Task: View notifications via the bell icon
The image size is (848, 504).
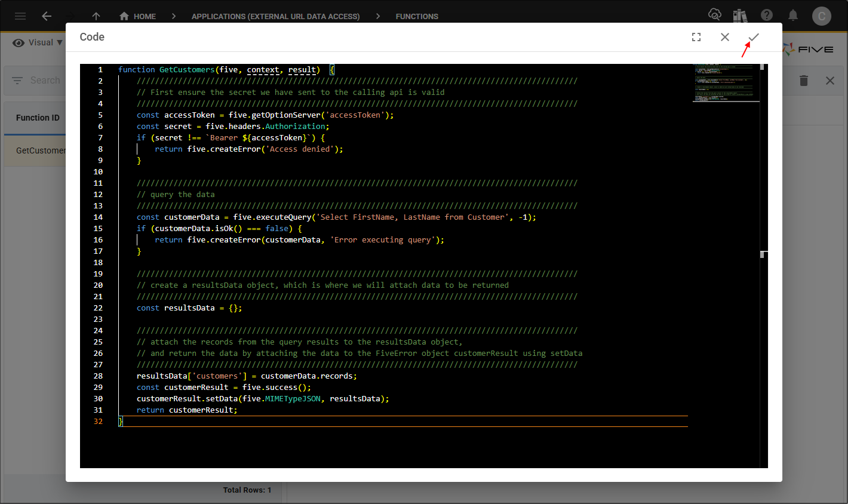Action: click(793, 16)
